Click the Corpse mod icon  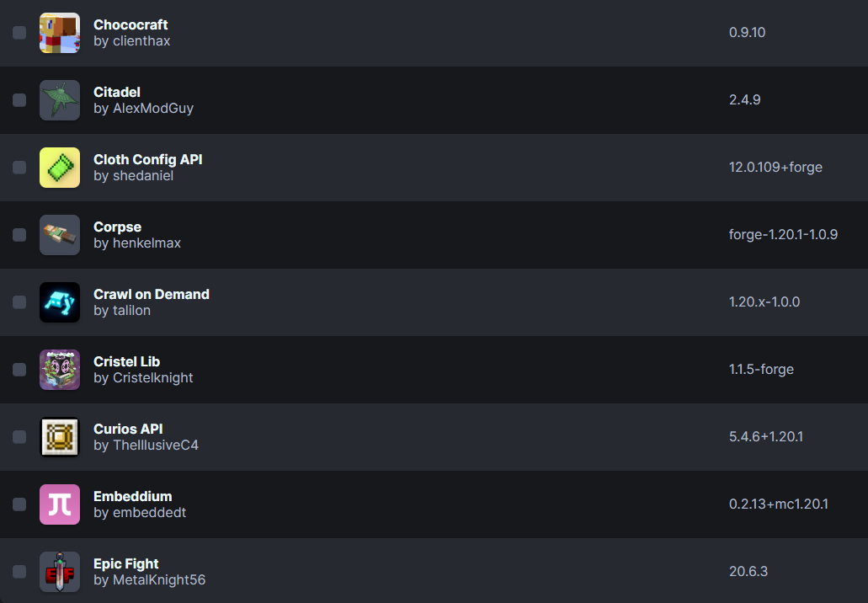point(60,235)
